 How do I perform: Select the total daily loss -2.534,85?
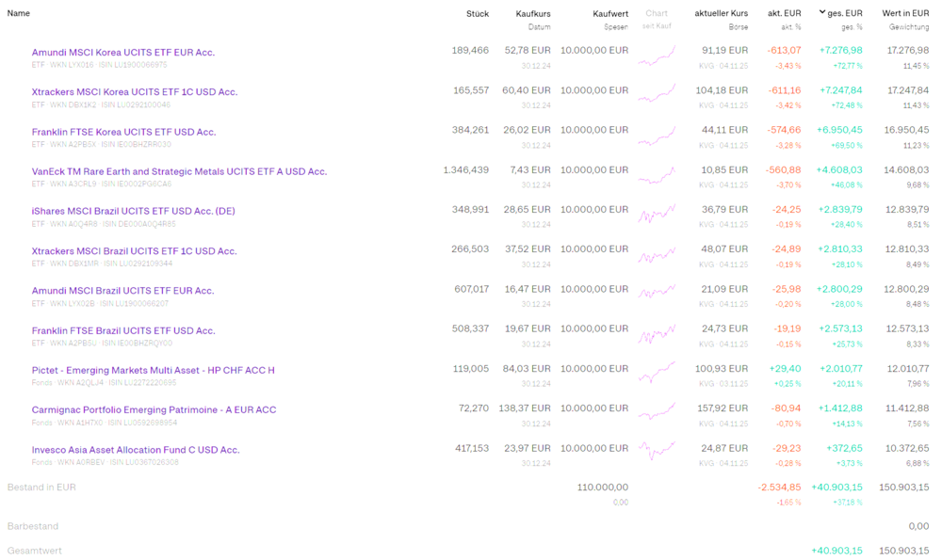[x=779, y=488]
